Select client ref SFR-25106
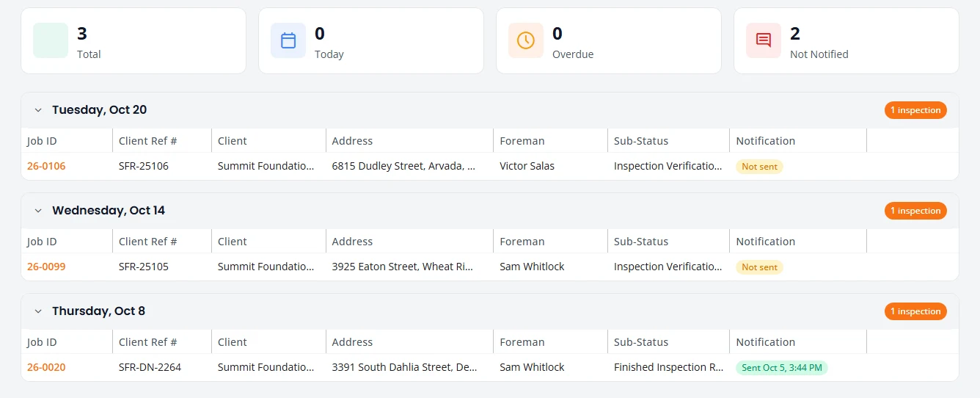This screenshot has height=398, width=980. [144, 166]
